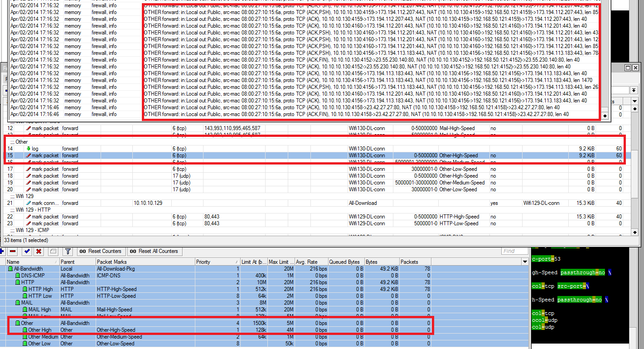This screenshot has width=644, height=349.
Task: Select the All-Download connection mark cell
Action: tap(363, 203)
